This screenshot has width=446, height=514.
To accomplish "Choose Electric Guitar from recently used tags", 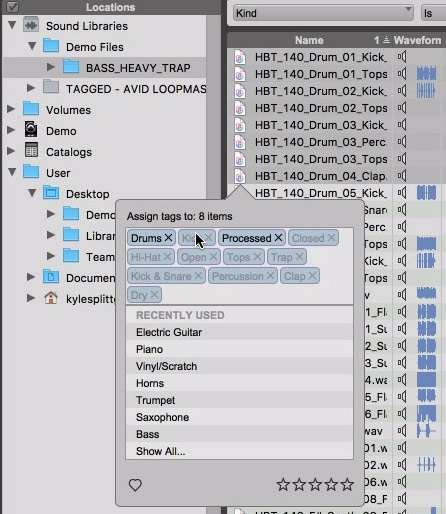I will 239,332.
